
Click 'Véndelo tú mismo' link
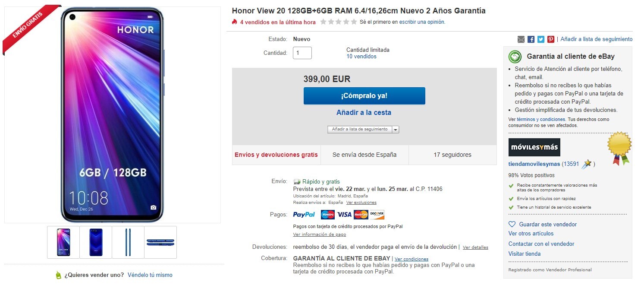tap(150, 275)
